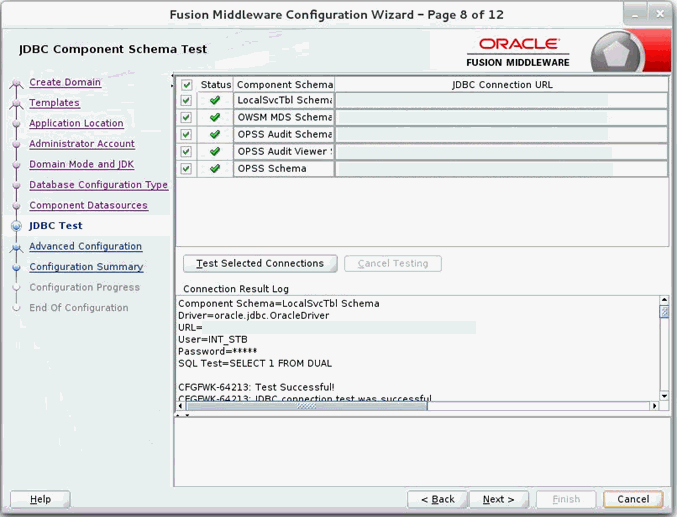677x517 pixels.
Task: Select the OWSM MDS Schema name cell
Action: pos(284,117)
